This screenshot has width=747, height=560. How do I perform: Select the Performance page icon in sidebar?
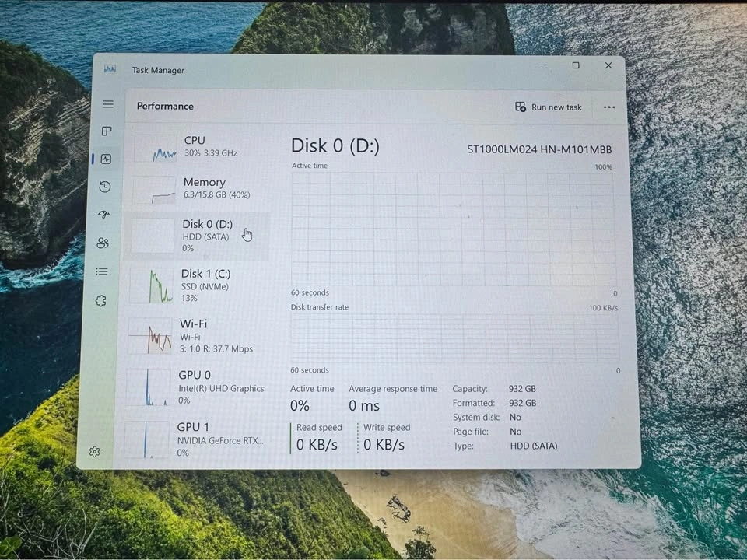pos(106,159)
